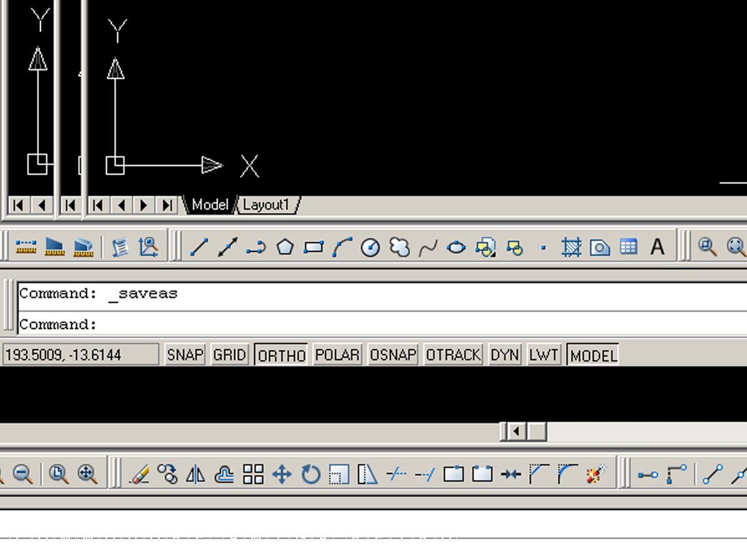Select the Rotate tool
The image size is (747, 560).
click(311, 475)
